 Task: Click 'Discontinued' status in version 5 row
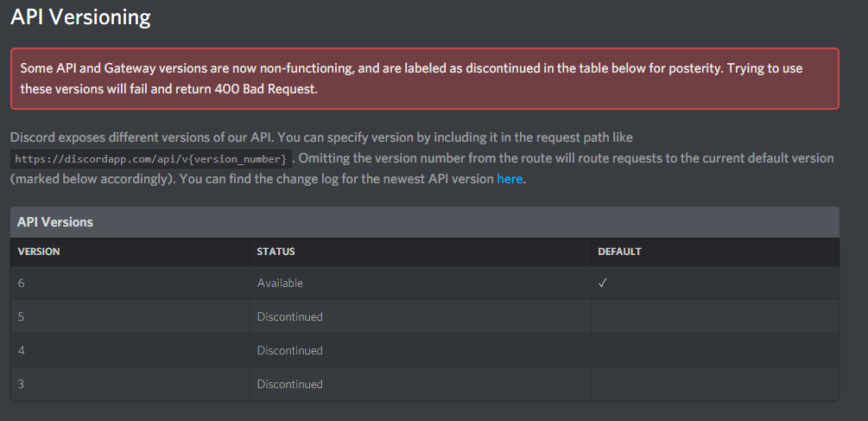420,317
